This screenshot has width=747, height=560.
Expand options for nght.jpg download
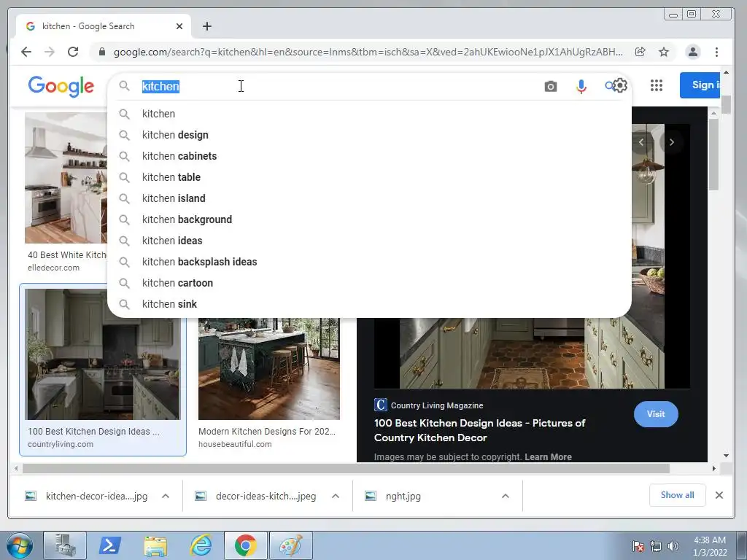tap(506, 496)
